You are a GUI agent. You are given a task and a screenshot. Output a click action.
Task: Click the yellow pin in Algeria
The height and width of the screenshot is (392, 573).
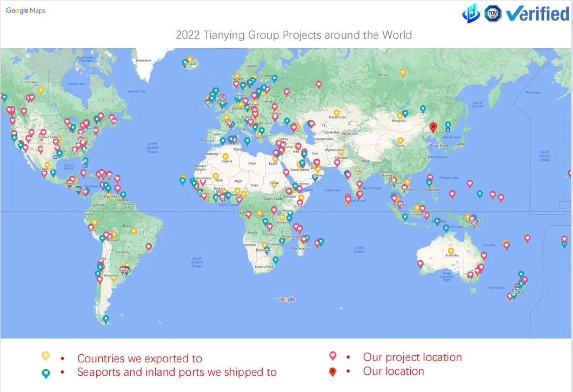[225, 157]
